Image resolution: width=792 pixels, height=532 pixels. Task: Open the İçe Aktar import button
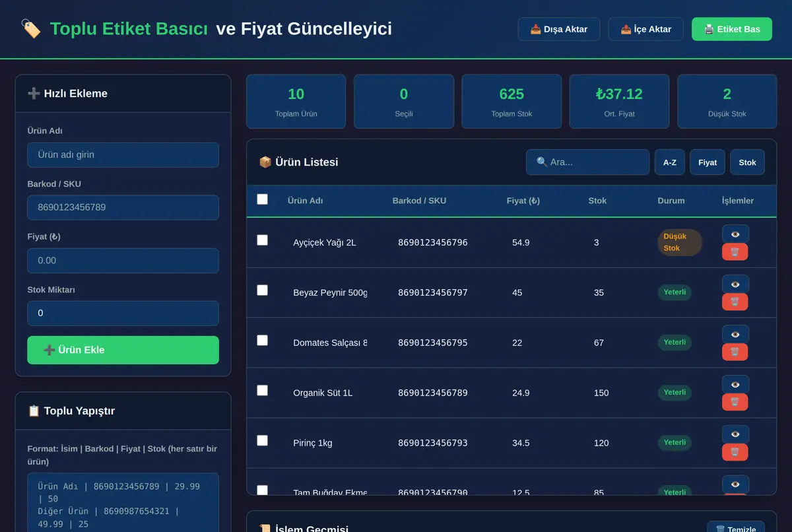645,29
